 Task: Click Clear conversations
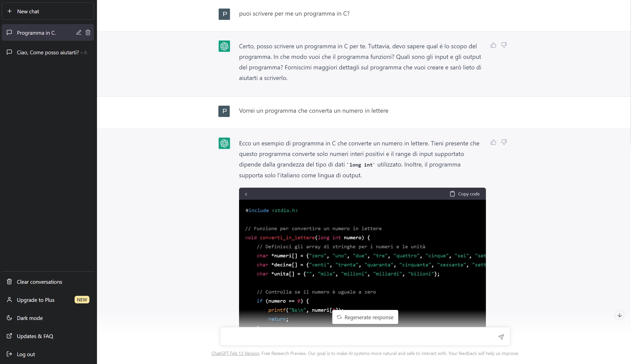click(39, 282)
